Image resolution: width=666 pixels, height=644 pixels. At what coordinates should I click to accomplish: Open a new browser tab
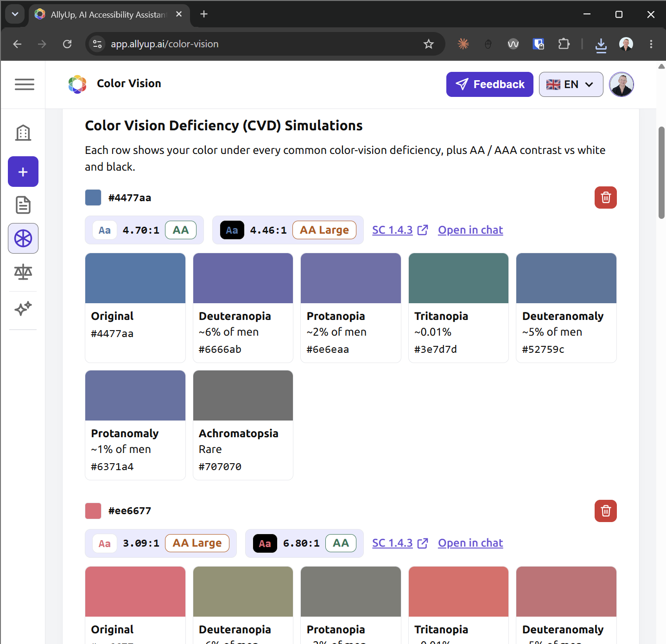click(x=204, y=14)
